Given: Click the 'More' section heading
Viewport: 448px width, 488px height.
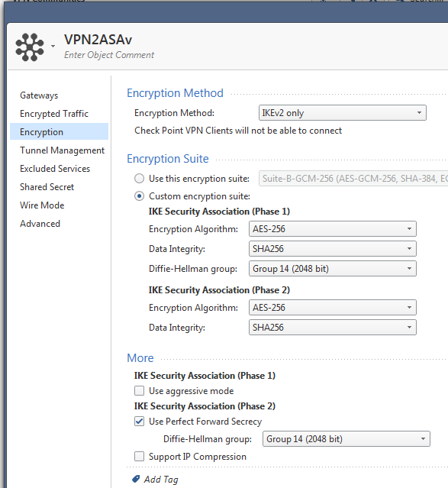Looking at the screenshot, I should (140, 358).
